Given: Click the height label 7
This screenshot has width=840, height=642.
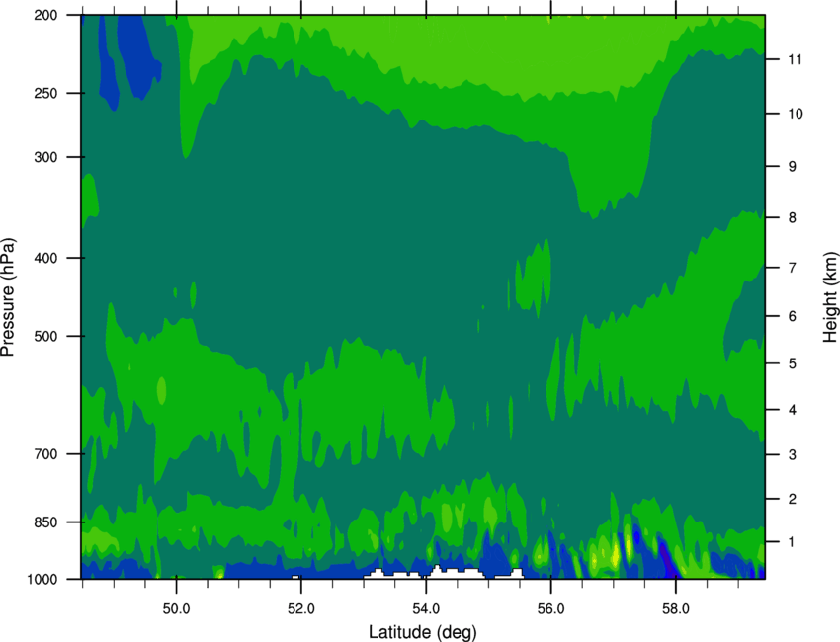Looking at the screenshot, I should point(793,268).
